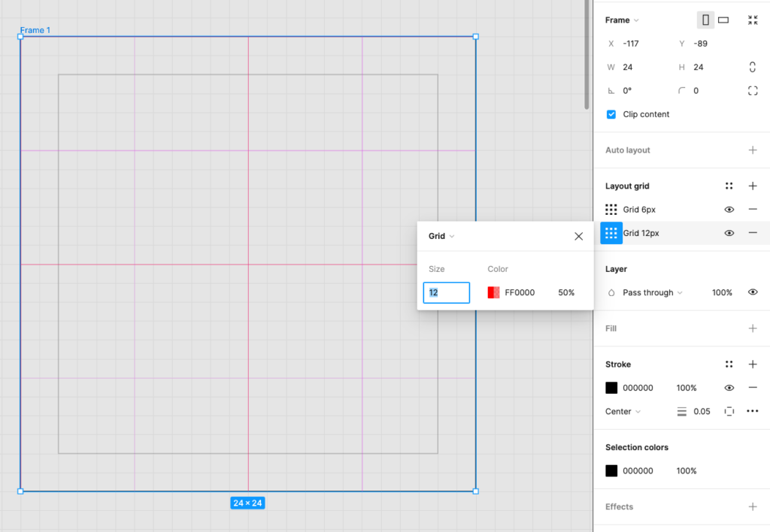Click the grid color hex FF0000

(x=520, y=292)
